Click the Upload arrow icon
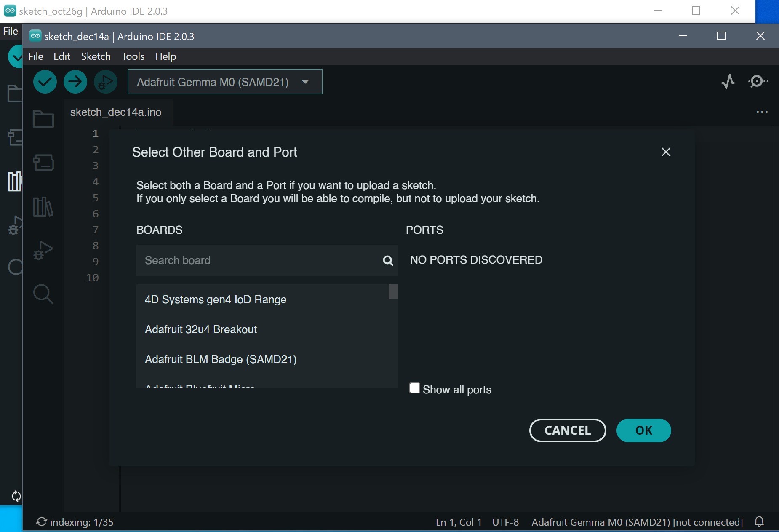The height and width of the screenshot is (532, 779). click(x=75, y=82)
